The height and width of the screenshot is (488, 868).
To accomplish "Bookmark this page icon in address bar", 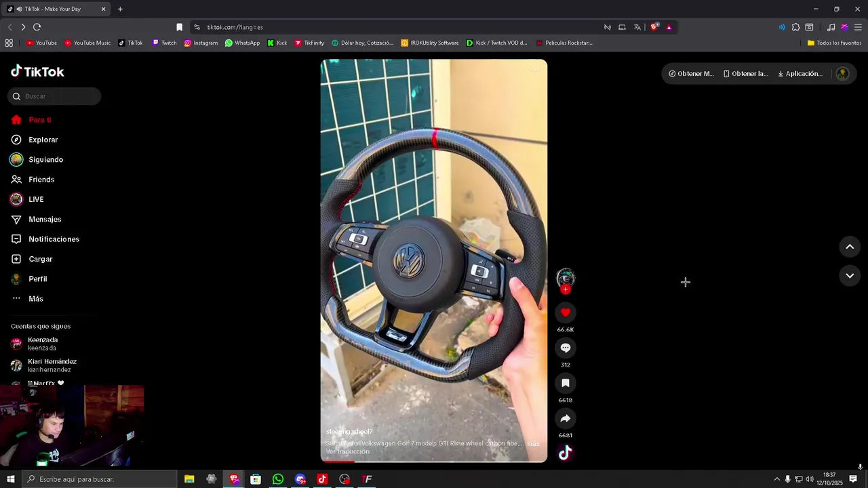I will coord(179,27).
